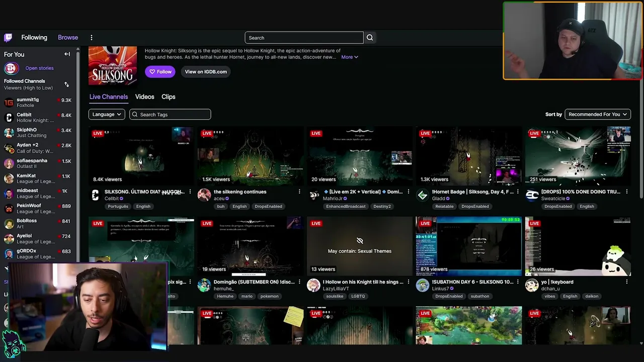Viewport: 644px width, 362px height.
Task: Open the three-dot menu beside Browse
Action: tap(91, 38)
